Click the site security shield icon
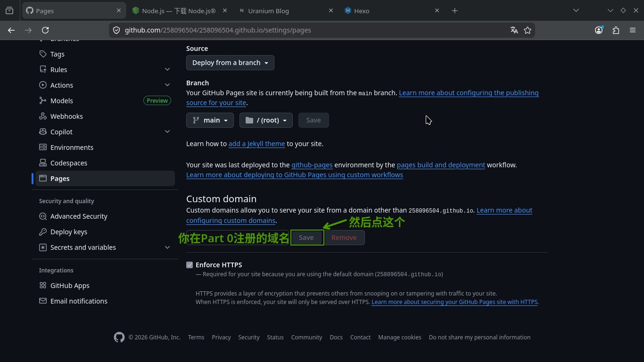 [x=116, y=30]
